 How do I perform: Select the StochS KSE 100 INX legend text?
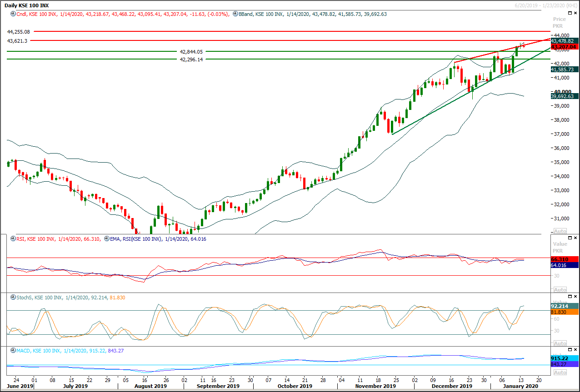point(70,298)
